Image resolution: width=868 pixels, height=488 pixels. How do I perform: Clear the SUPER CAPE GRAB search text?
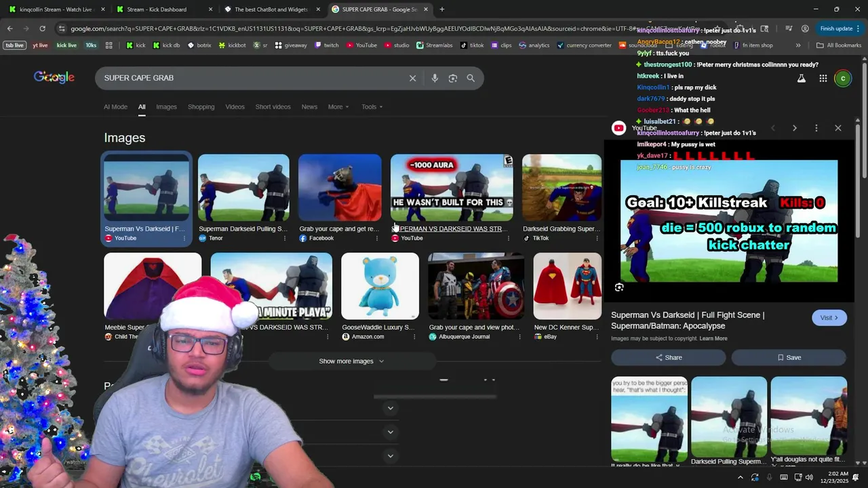[x=412, y=78]
